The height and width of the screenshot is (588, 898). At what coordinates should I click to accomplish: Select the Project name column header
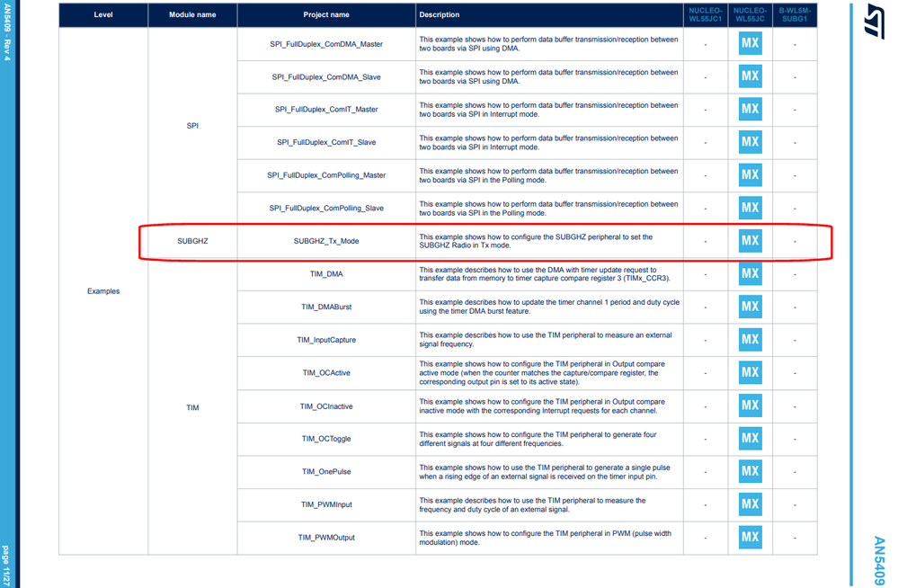click(x=326, y=15)
